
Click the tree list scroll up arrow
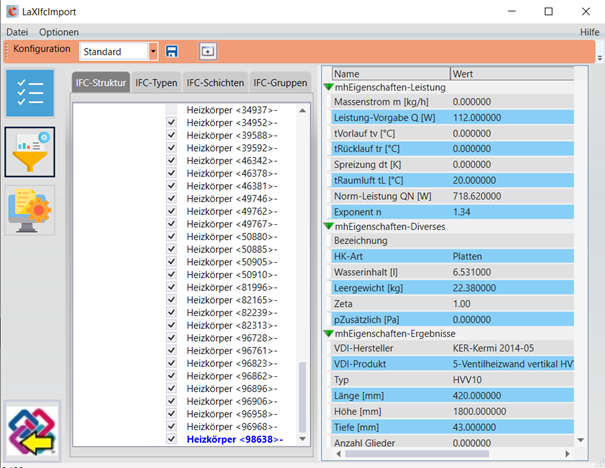click(302, 111)
